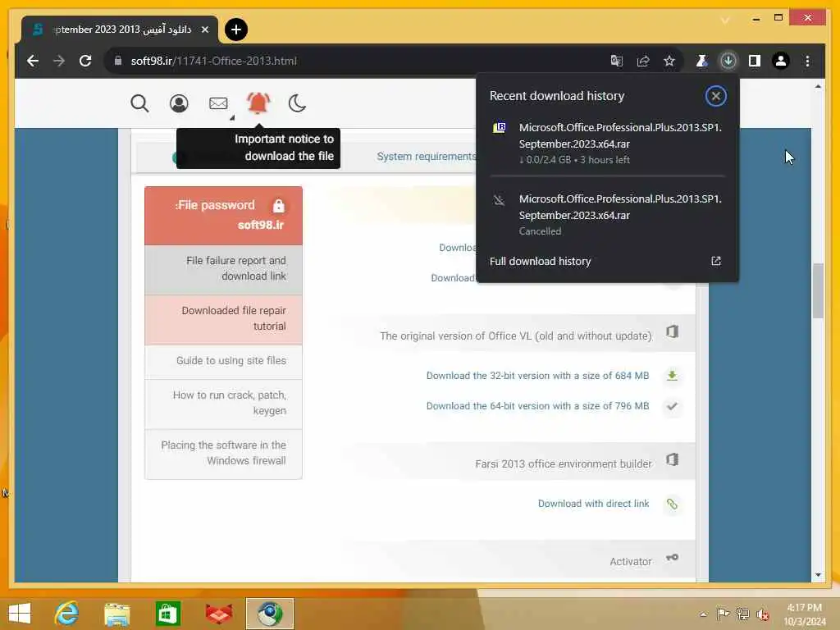The image size is (840, 630).
Task: Click the key icon beside Activator
Action: point(673,558)
